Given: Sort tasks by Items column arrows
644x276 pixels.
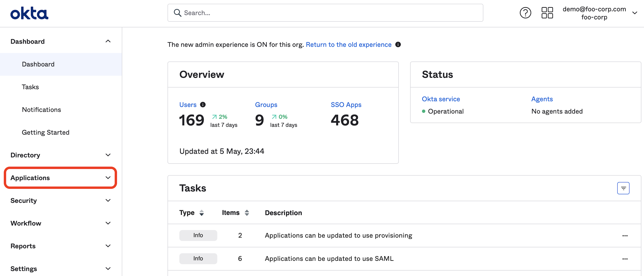Looking at the screenshot, I should (247, 213).
